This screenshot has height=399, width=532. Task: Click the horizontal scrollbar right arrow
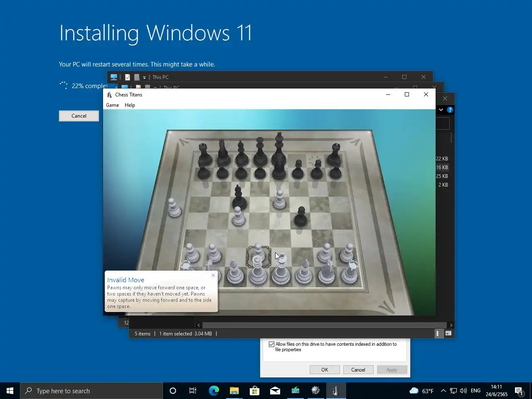451,325
